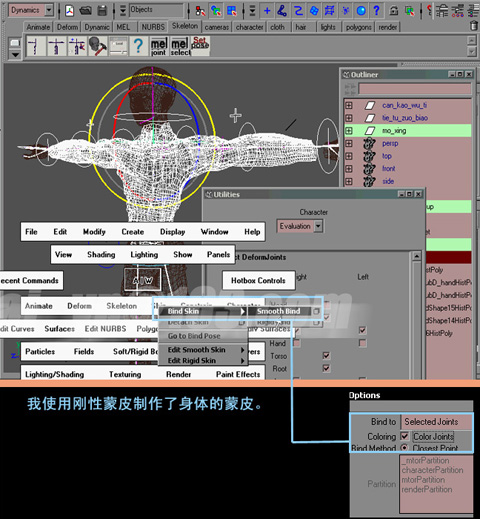The width and height of the screenshot is (480, 519).
Task: Toggle the joints selection mask icon
Action: (x=282, y=11)
